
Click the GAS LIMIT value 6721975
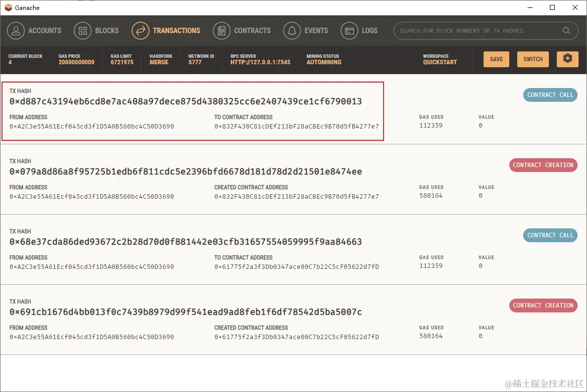point(122,62)
